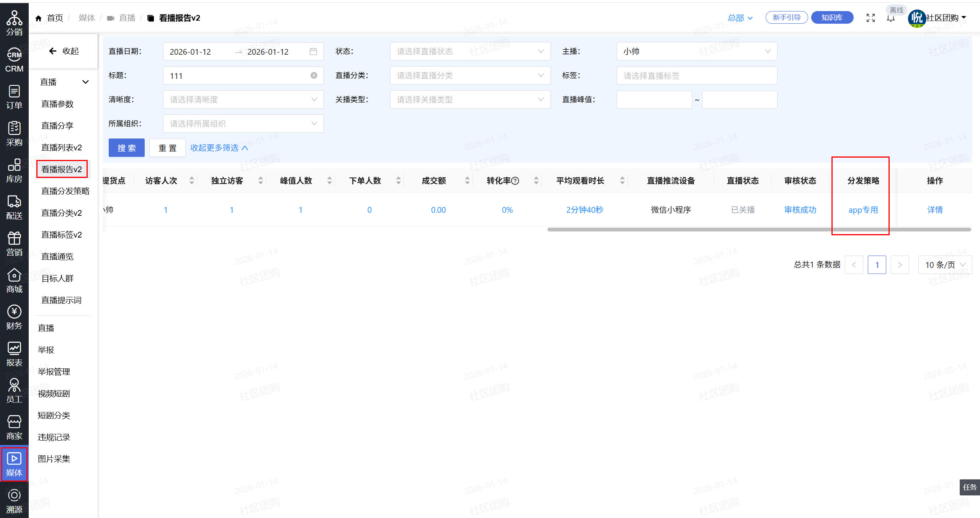Open the calendar icon in 直播日期 field

(x=313, y=52)
